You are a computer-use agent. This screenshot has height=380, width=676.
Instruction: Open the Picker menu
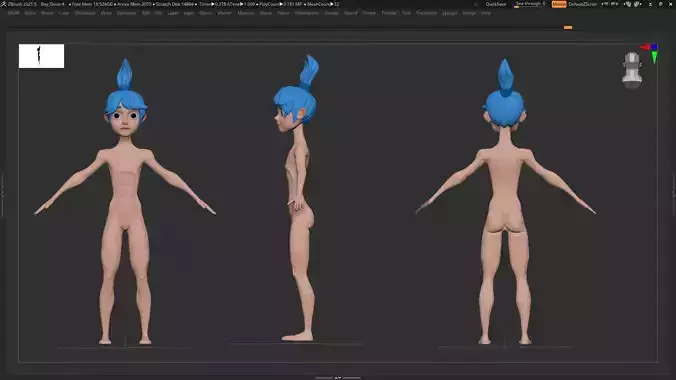pyautogui.click(x=283, y=13)
